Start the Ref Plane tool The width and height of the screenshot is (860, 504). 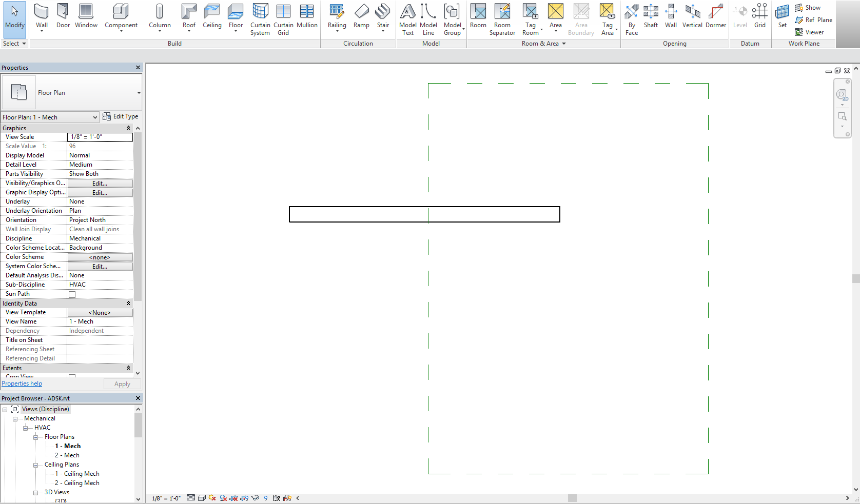click(x=814, y=20)
